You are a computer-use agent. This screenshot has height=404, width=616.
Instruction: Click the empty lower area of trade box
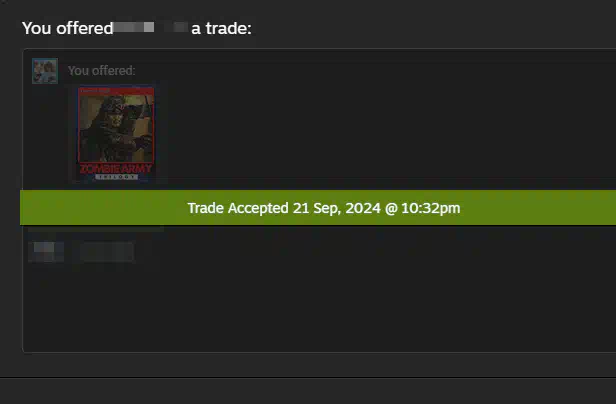coord(318,309)
